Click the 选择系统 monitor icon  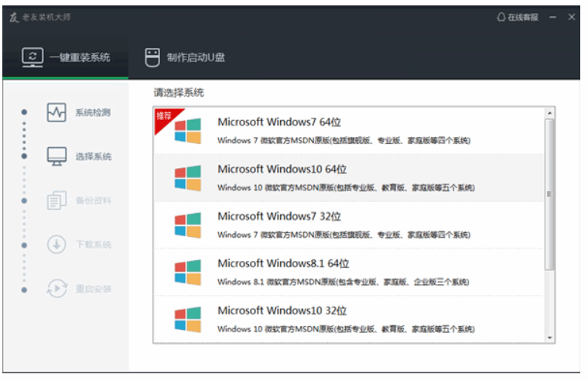[x=56, y=156]
